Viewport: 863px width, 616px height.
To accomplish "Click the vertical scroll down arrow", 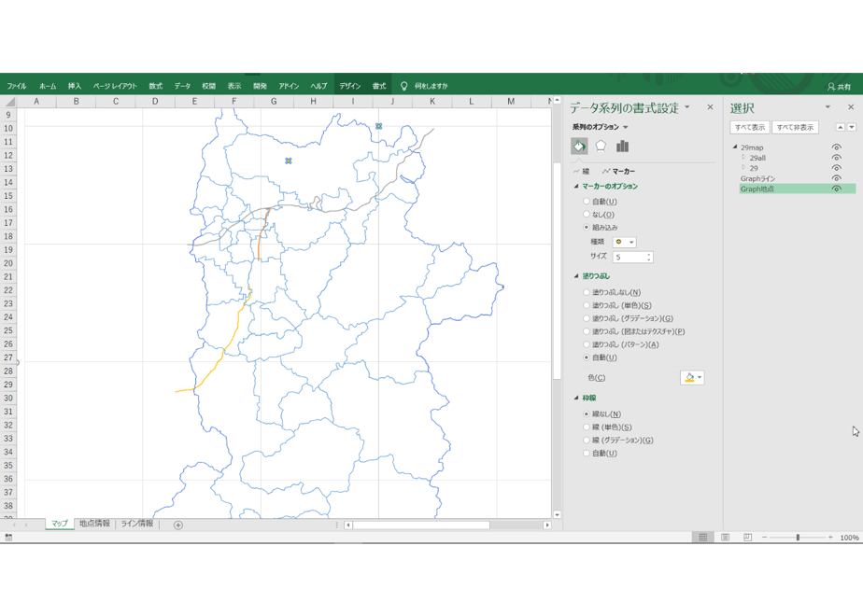I will pos(557,515).
